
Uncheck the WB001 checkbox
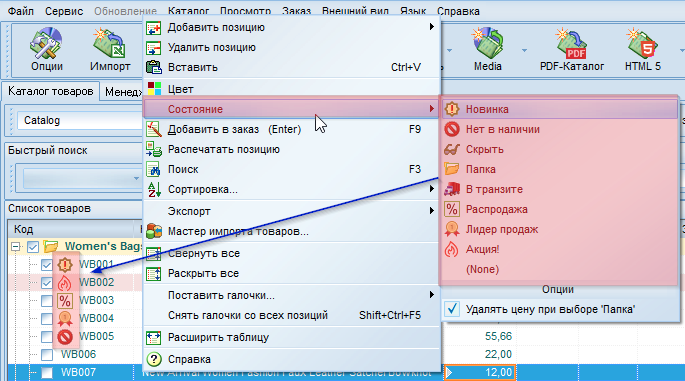[47, 265]
